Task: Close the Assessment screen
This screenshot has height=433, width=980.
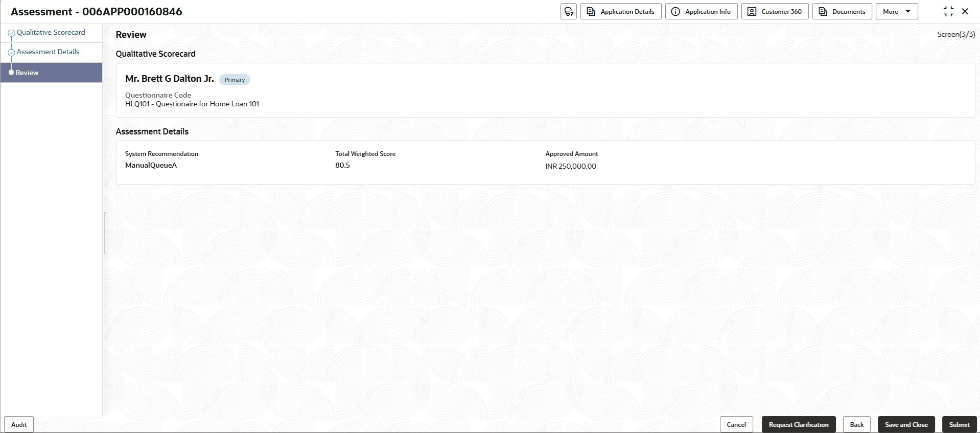Action: pyautogui.click(x=965, y=11)
